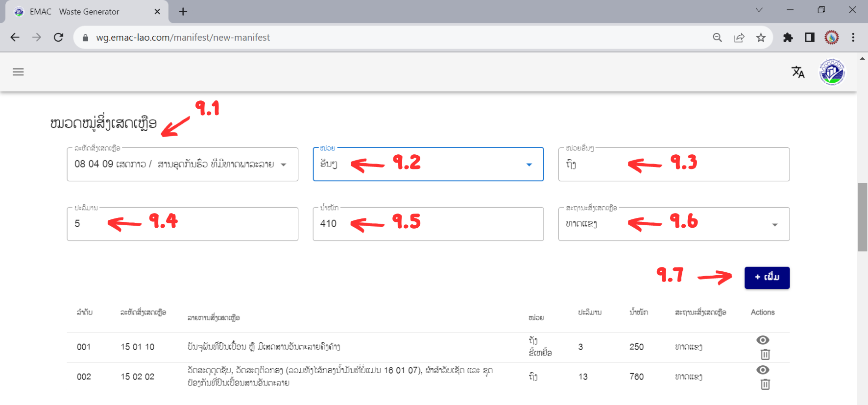The height and width of the screenshot is (405, 868).
Task: Toggle the Chrome side panel
Action: (809, 38)
